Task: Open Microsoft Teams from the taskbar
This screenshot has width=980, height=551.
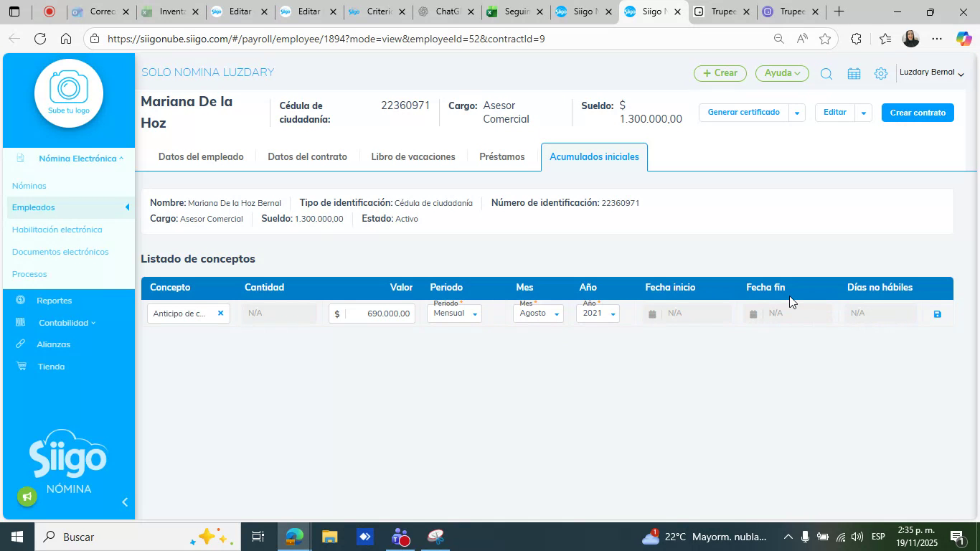Action: (400, 537)
